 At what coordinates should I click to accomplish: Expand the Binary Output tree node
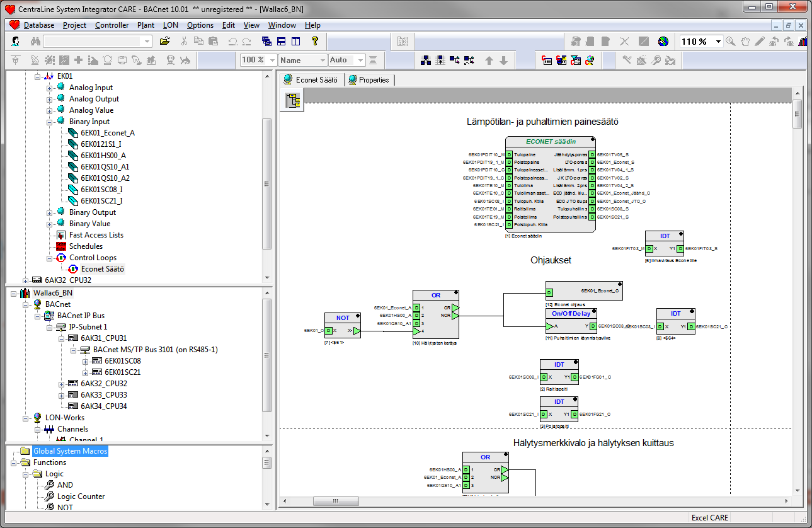49,212
